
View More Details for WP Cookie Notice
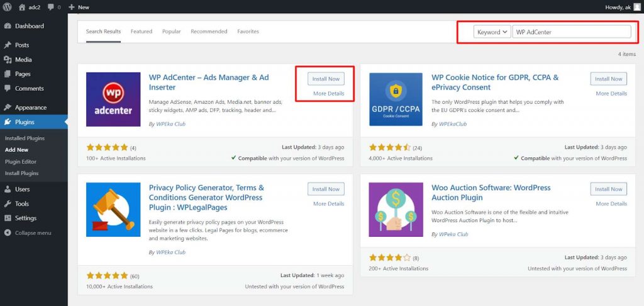[611, 93]
